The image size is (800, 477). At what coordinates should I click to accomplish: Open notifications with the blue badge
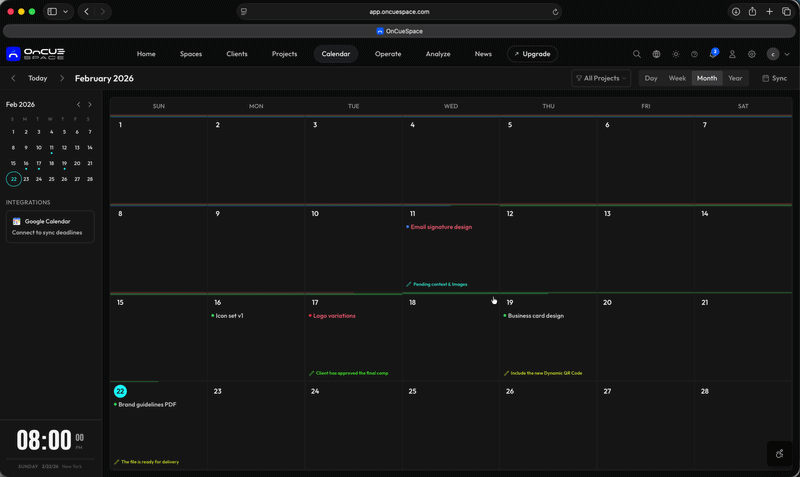pos(713,54)
